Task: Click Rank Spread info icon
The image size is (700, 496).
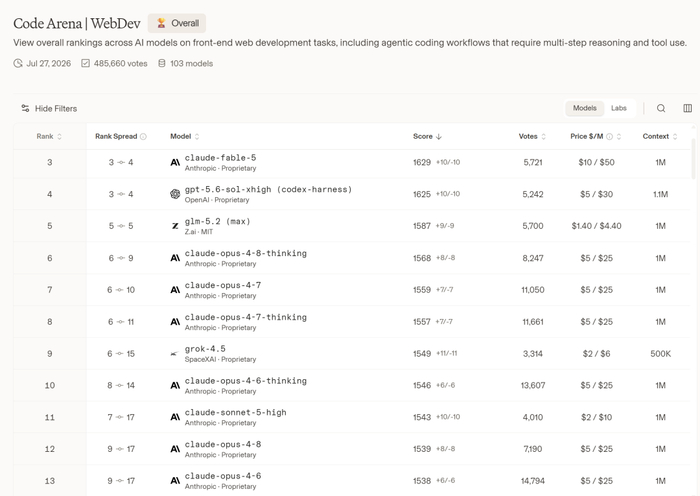Action: tap(143, 137)
